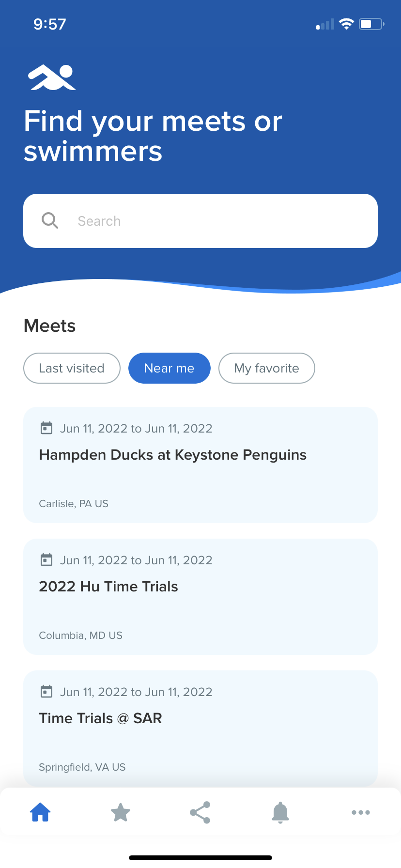The height and width of the screenshot is (868, 401).
Task: Open notifications bell icon
Action: (280, 812)
